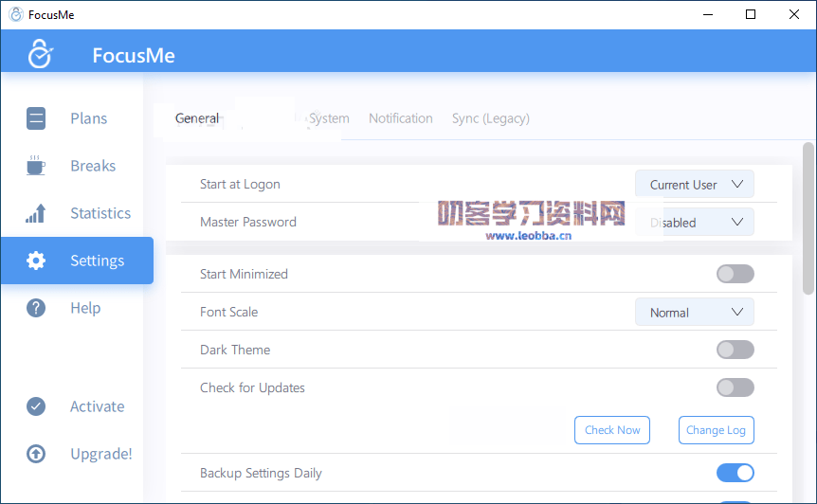Open the Change Log
Screen dimensions: 817x504
tap(716, 430)
